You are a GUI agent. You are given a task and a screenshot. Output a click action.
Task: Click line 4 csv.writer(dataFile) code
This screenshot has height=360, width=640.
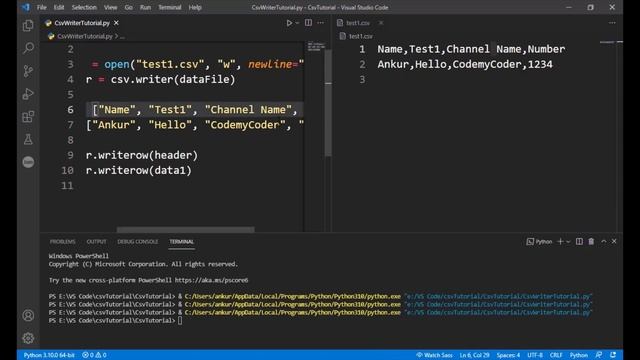[x=160, y=79]
